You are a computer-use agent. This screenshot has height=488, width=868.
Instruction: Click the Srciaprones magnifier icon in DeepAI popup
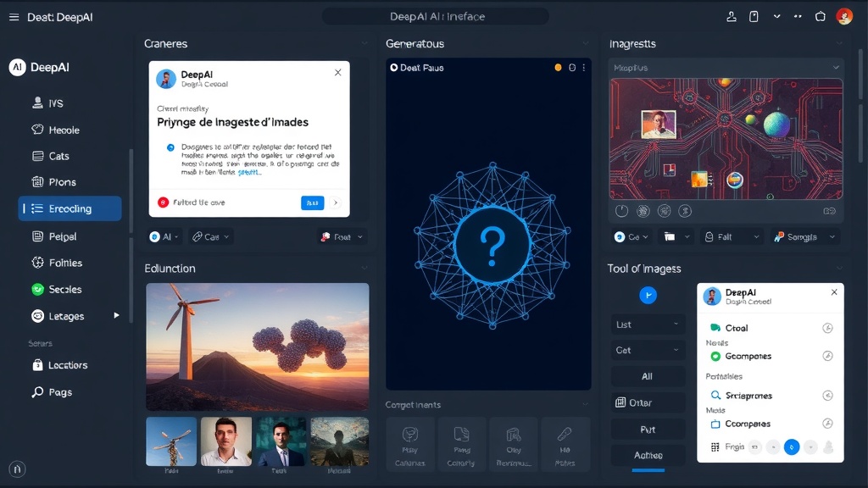pyautogui.click(x=715, y=396)
